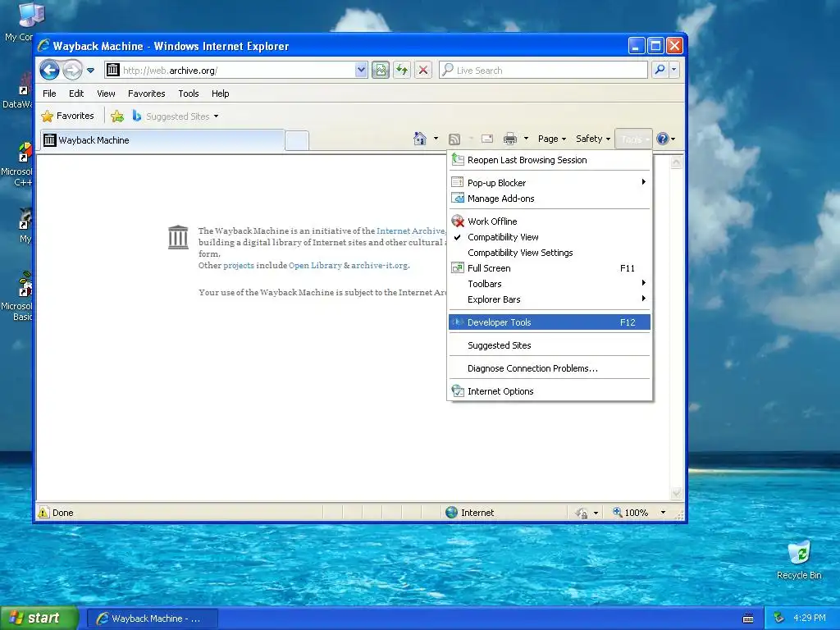Select Full Screen menu entry
This screenshot has width=840, height=630.
point(550,268)
